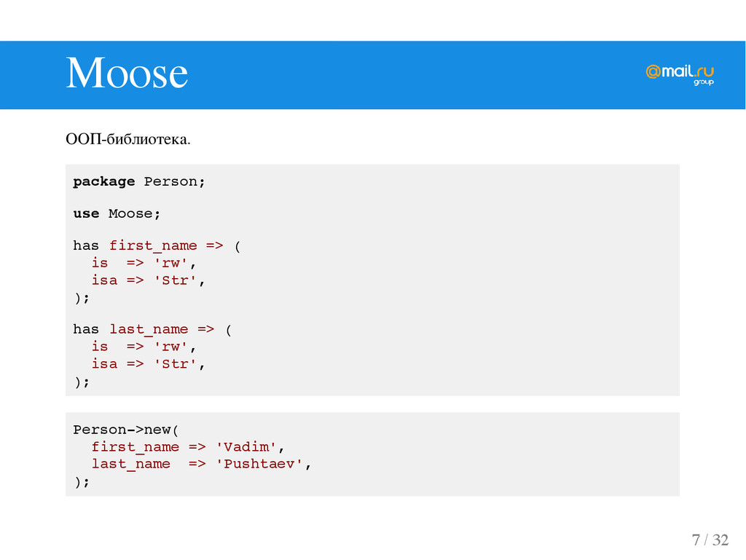Image resolution: width=746 pixels, height=560 pixels.
Task: Click the orange @ symbol in logo
Action: coord(653,72)
